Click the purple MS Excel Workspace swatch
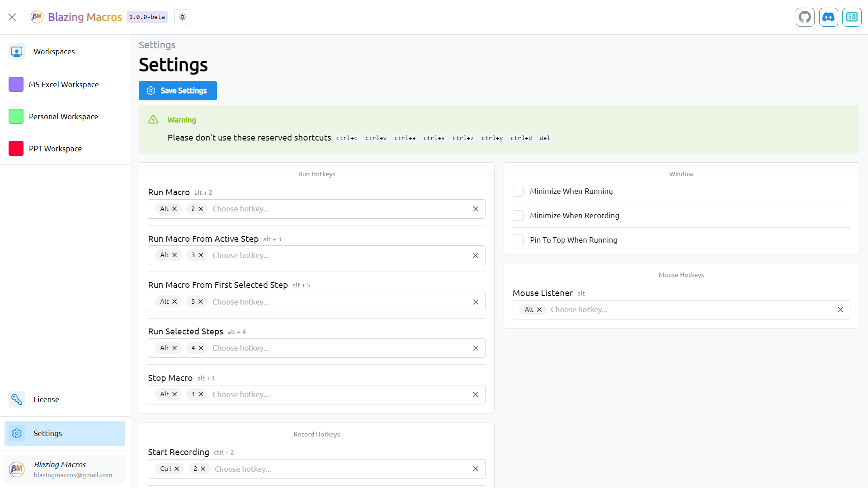Image resolution: width=868 pixels, height=488 pixels. pos(16,84)
